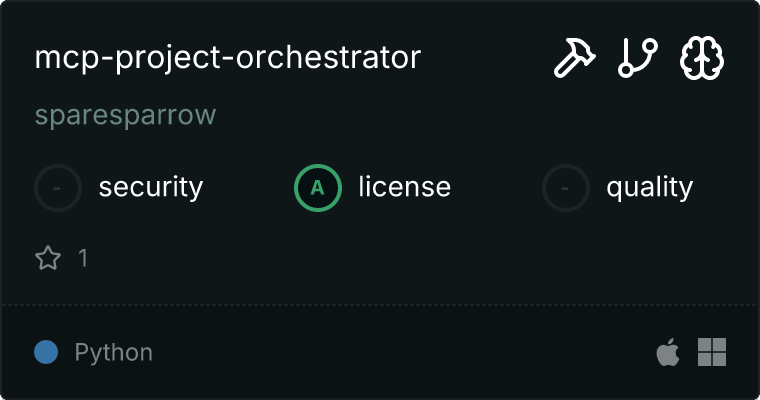760x400 pixels.
Task: Click the Windows platform icon
Action: 712,352
